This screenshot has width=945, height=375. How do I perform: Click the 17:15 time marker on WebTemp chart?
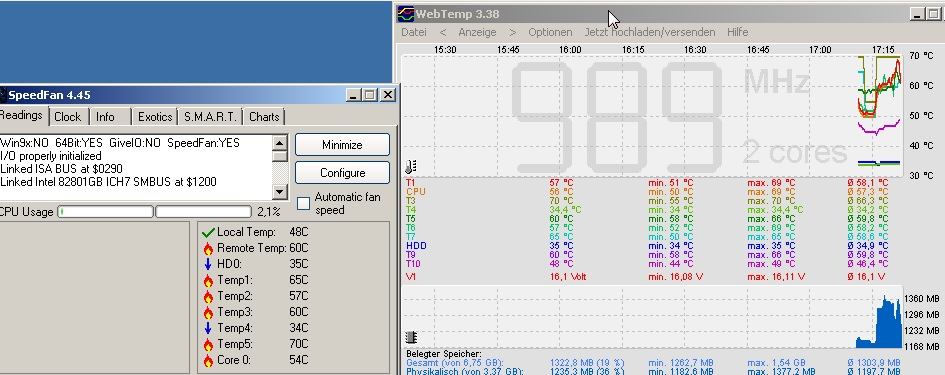tap(883, 49)
